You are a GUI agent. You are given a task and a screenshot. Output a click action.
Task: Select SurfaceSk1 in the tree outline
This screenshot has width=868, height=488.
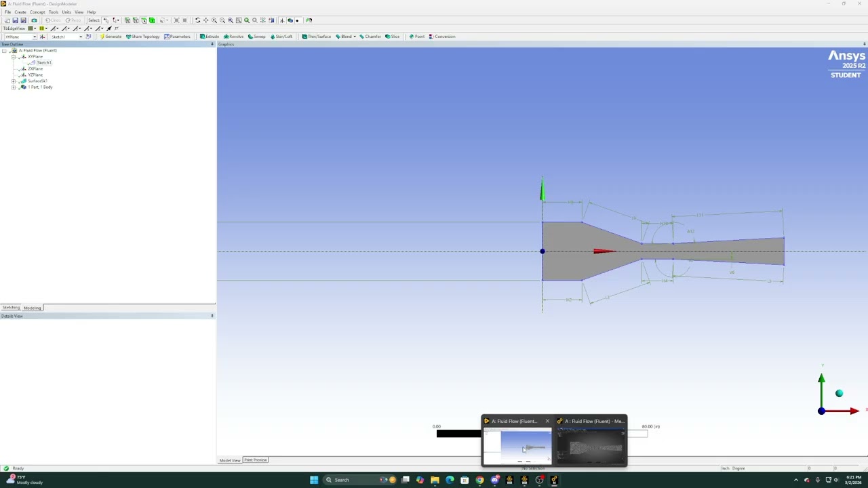pyautogui.click(x=37, y=81)
